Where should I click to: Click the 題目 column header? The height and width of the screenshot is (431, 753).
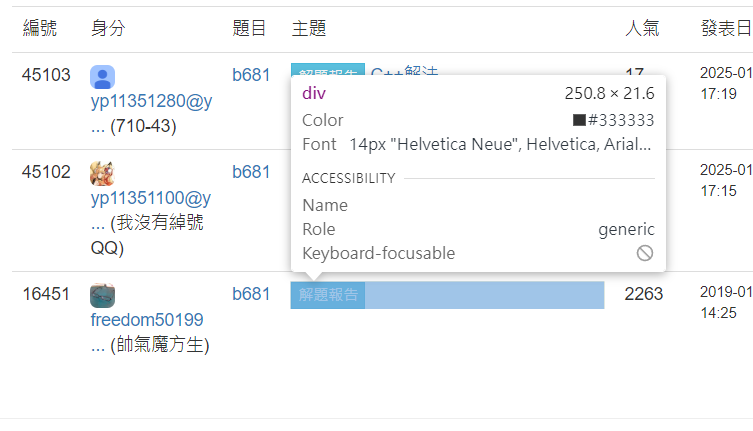click(x=249, y=29)
